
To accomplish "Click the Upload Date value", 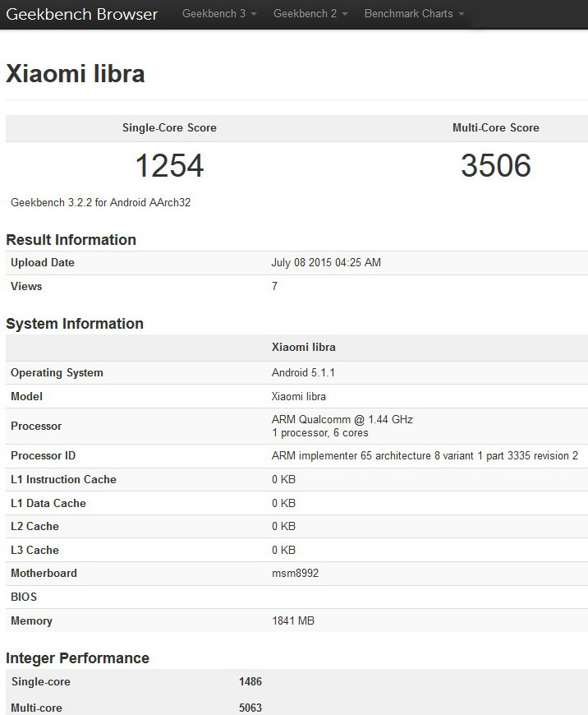I will click(x=326, y=263).
